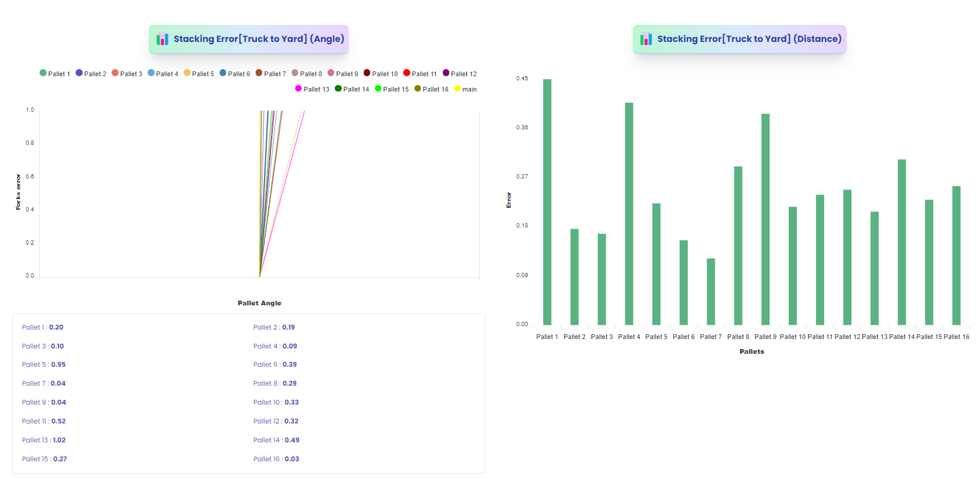Toggle Pallet 10 legend entry

(x=381, y=74)
